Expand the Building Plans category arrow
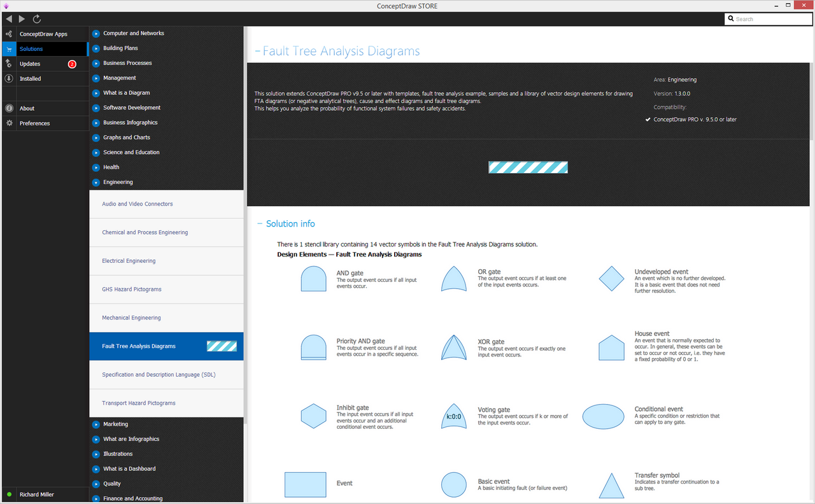815x504 pixels. (x=96, y=48)
